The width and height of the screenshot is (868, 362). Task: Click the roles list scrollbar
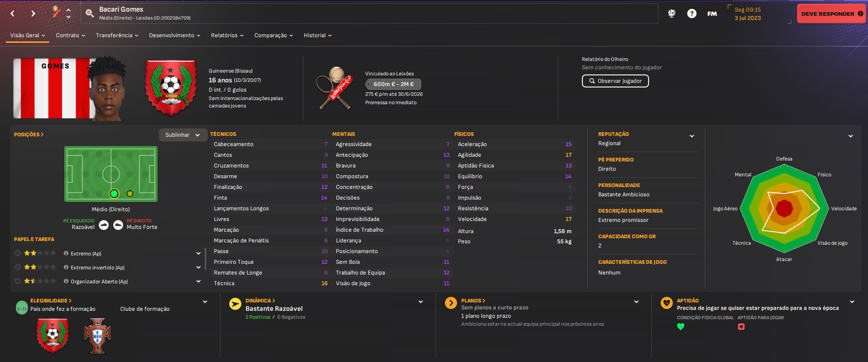click(x=205, y=259)
